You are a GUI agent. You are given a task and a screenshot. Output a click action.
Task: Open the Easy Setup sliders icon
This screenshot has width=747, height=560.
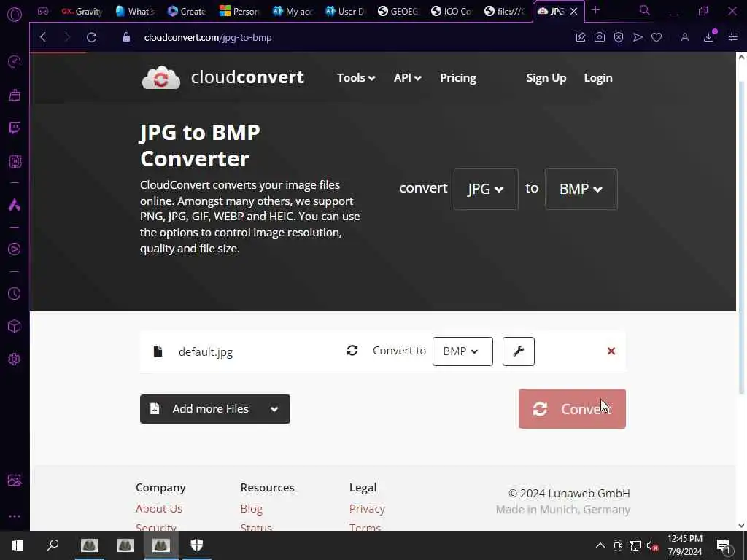click(732, 37)
